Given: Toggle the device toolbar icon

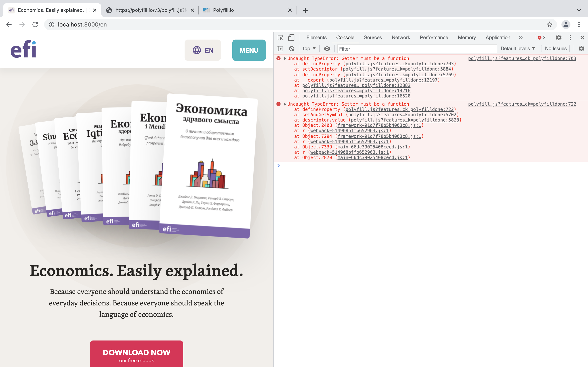Looking at the screenshot, I should pos(291,38).
